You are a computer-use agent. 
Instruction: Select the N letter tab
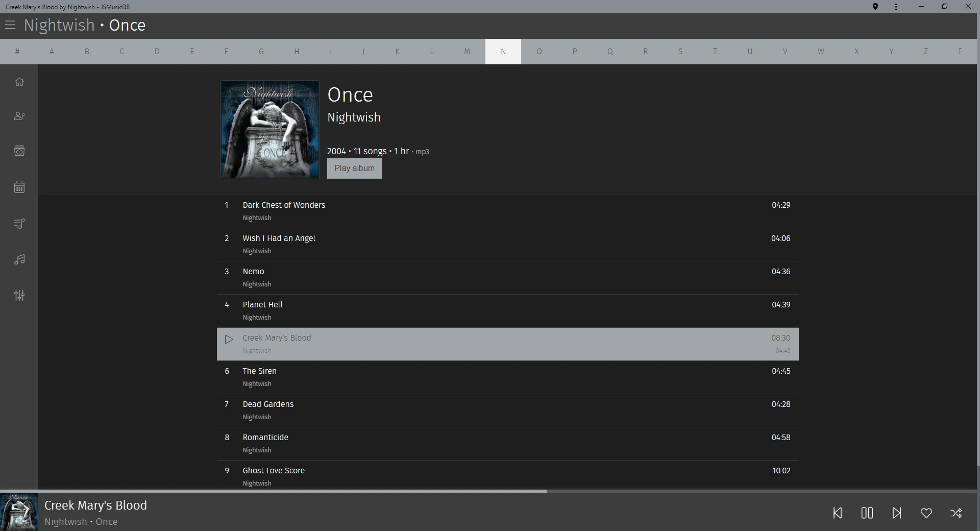pos(503,51)
